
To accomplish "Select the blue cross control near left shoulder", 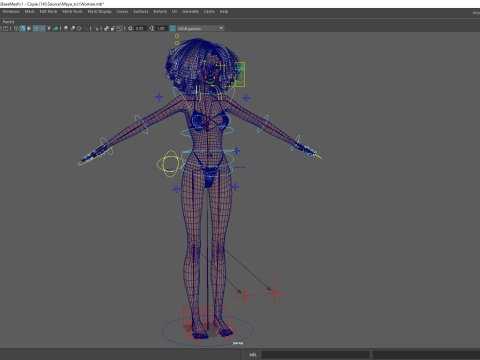I will 159,97.
